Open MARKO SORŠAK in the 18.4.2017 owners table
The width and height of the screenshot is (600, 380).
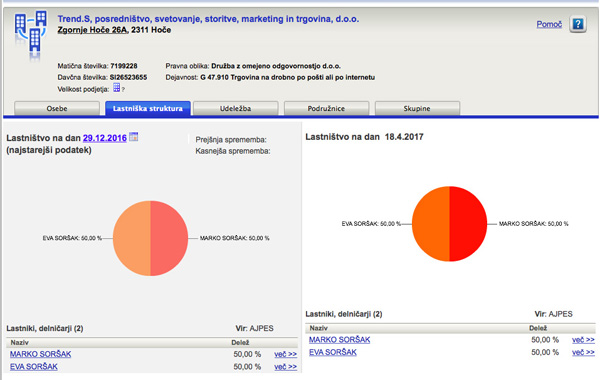(339, 339)
